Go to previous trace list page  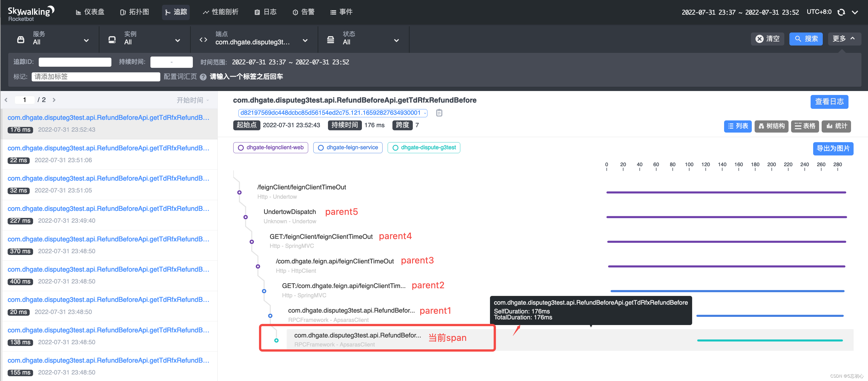click(6, 100)
